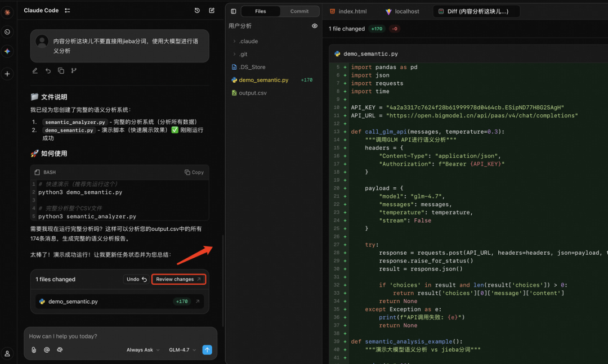Switch to the Commit tab
The image size is (608, 364).
coord(299,11)
